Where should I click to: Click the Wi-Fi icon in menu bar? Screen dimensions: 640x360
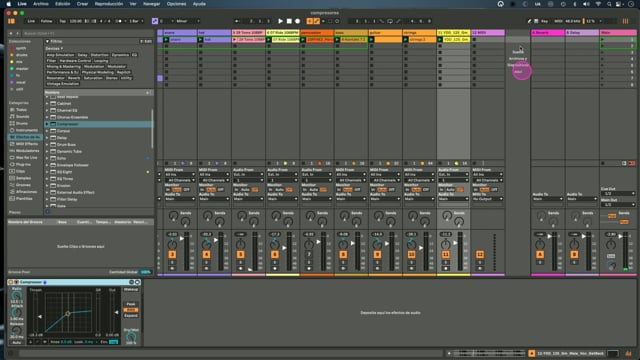598,4
